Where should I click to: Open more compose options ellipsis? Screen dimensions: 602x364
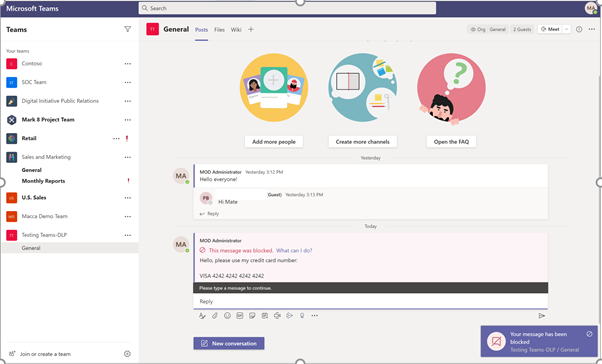pos(314,316)
